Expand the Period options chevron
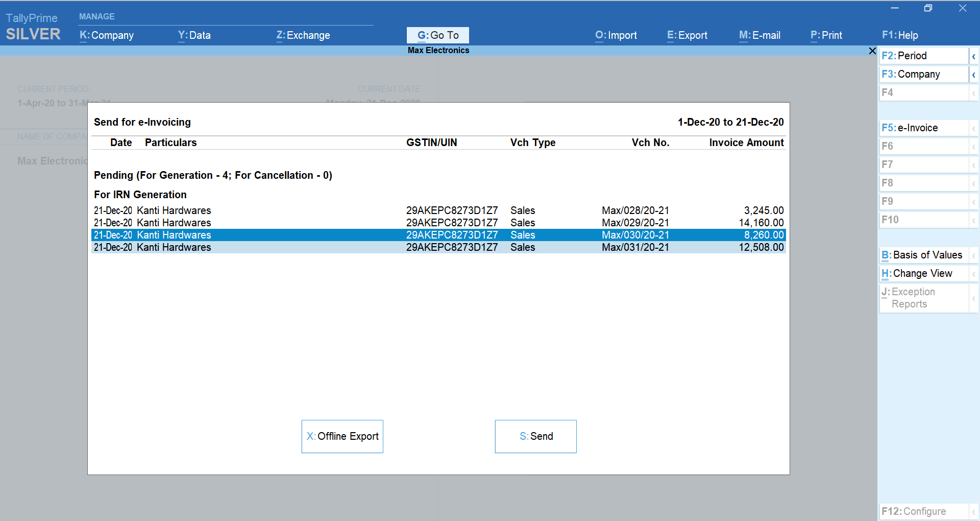Screen dimensions: 980x521 click(x=974, y=55)
